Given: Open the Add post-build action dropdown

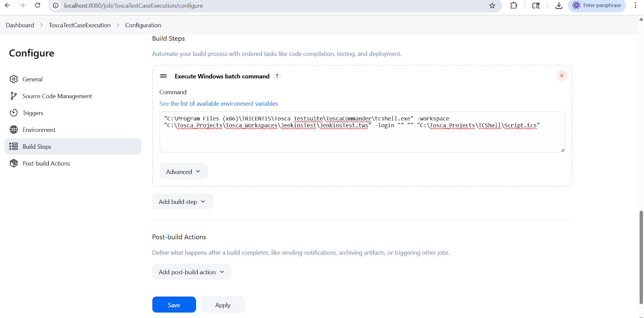Looking at the screenshot, I should (192, 272).
